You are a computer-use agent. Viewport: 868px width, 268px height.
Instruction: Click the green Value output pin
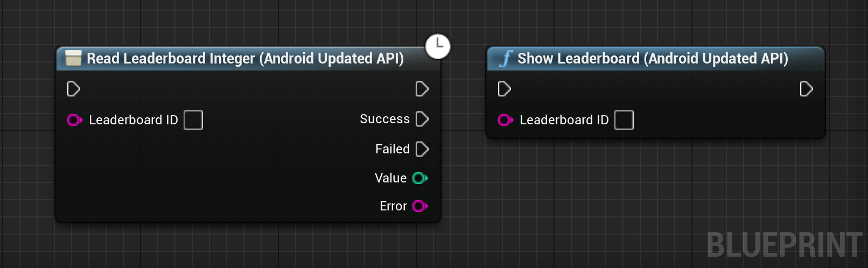[x=420, y=178]
